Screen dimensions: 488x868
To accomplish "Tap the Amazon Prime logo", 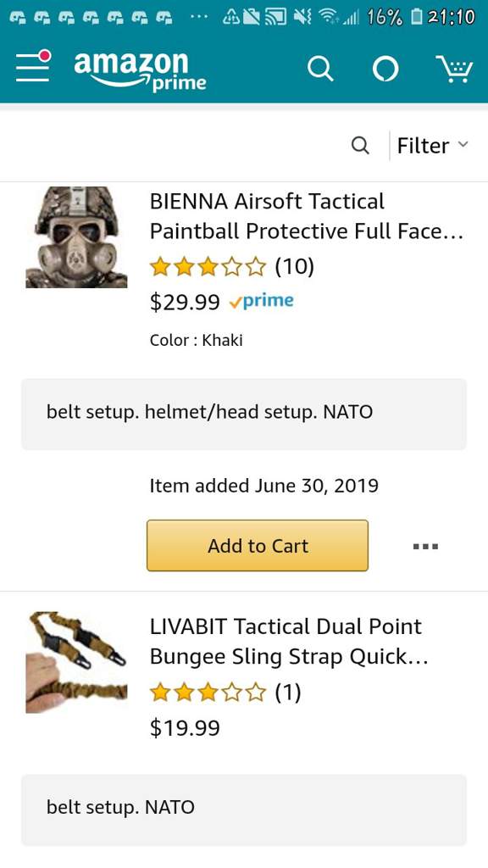I will (x=140, y=70).
